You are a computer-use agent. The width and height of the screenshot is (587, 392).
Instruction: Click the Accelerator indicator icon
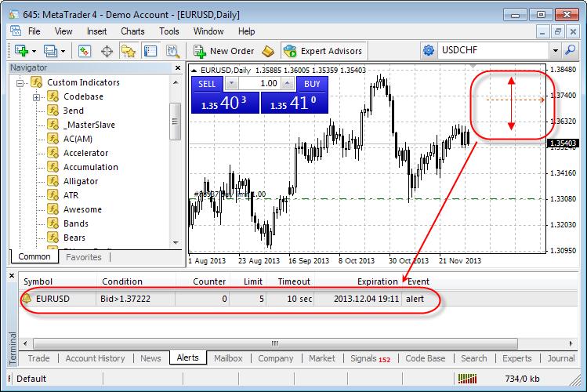[x=53, y=153]
